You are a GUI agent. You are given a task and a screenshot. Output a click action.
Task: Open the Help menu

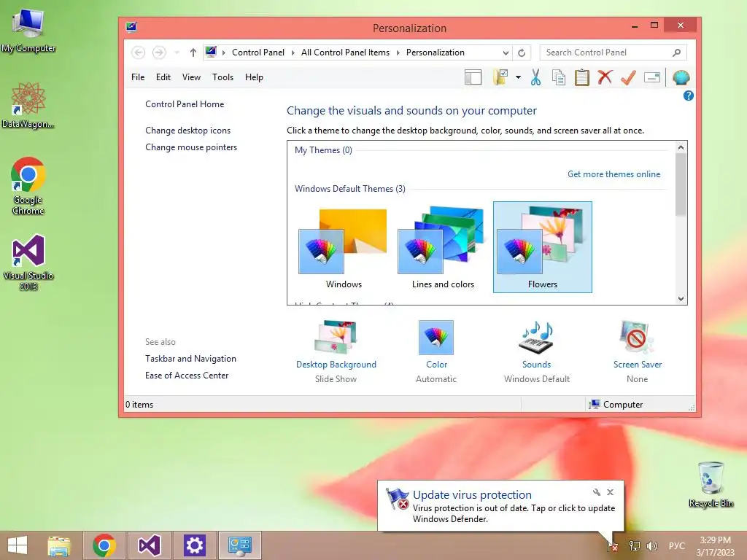(254, 77)
